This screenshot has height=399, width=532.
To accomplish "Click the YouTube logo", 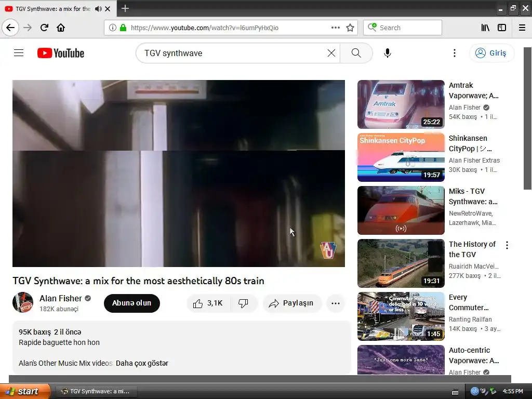I will 61,53.
